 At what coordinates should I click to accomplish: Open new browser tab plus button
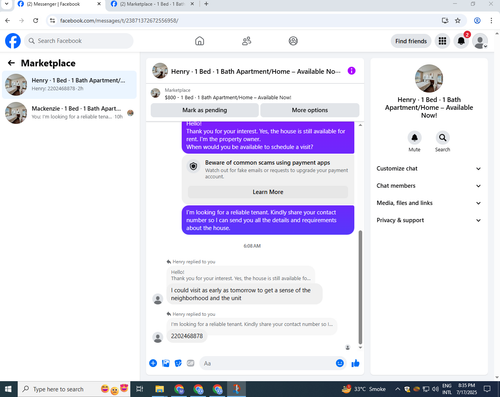tap(206, 4)
